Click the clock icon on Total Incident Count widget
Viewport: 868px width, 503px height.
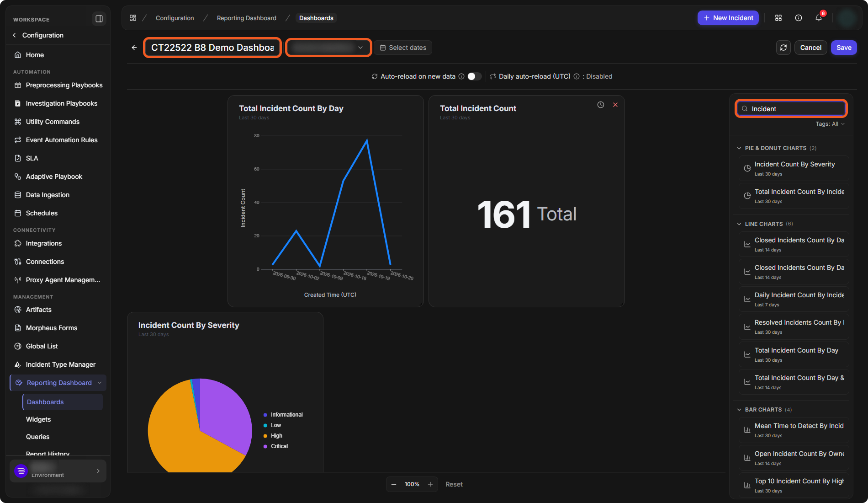[600, 105]
